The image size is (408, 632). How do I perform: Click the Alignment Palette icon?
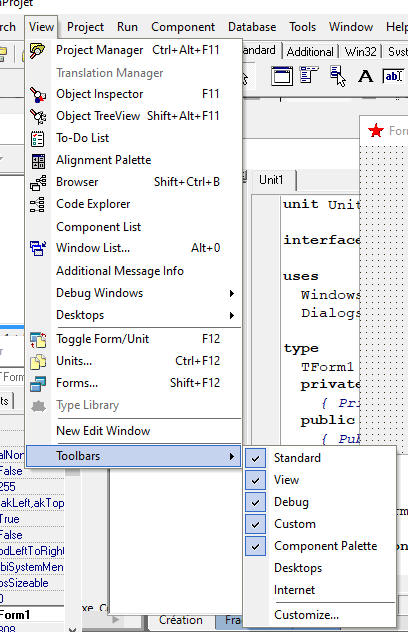pos(38,161)
